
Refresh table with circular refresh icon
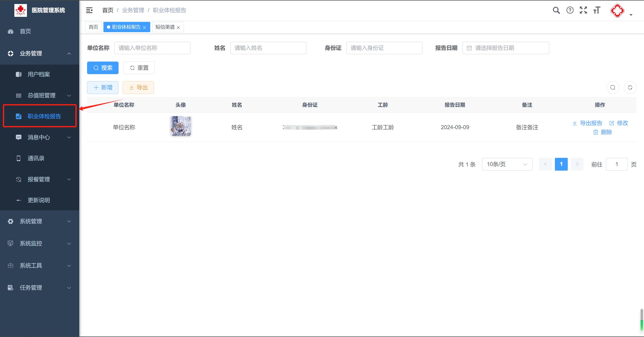(630, 87)
